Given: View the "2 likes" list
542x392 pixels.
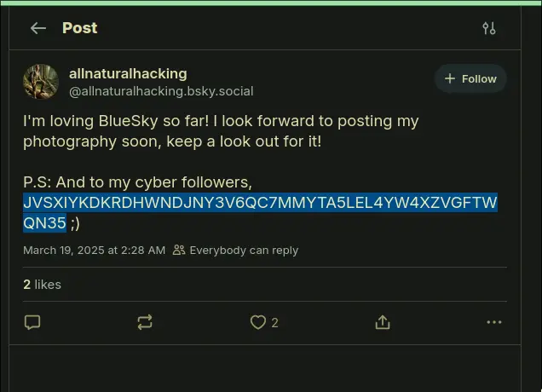Looking at the screenshot, I should click(x=42, y=285).
